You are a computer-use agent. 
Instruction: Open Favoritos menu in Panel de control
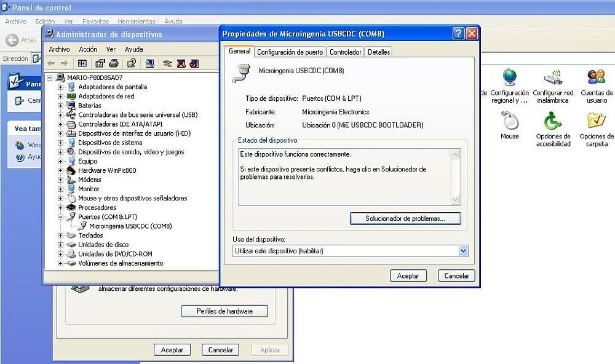click(x=95, y=22)
